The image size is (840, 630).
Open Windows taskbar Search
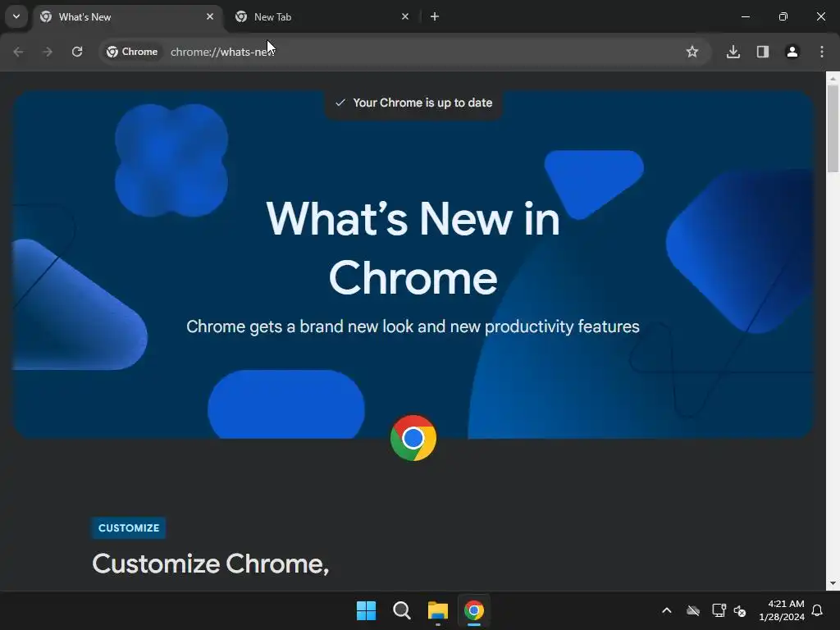point(402,610)
